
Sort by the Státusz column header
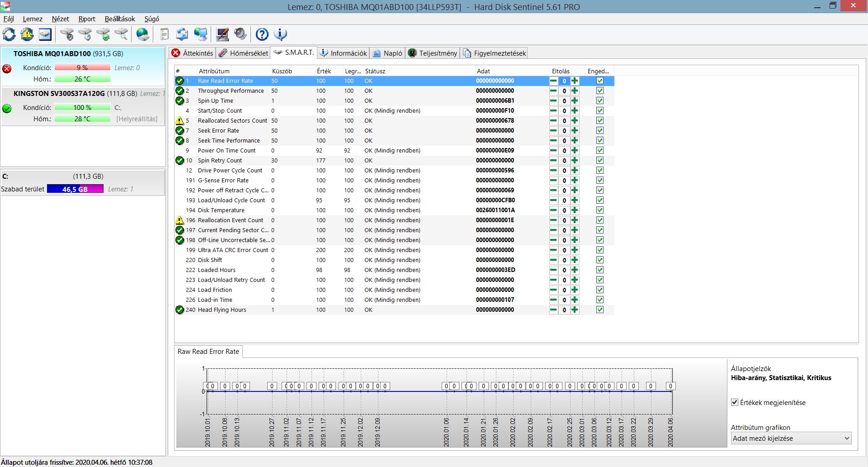click(x=419, y=71)
